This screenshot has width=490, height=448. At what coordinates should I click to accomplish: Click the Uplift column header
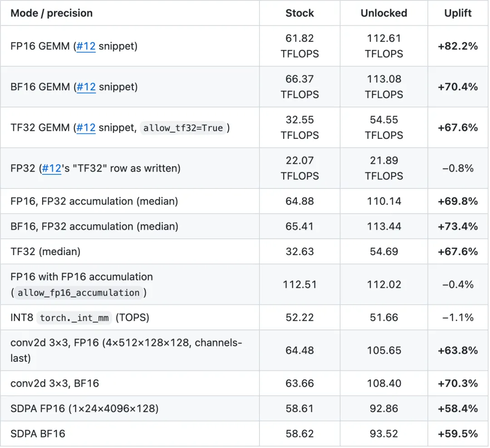click(x=458, y=13)
